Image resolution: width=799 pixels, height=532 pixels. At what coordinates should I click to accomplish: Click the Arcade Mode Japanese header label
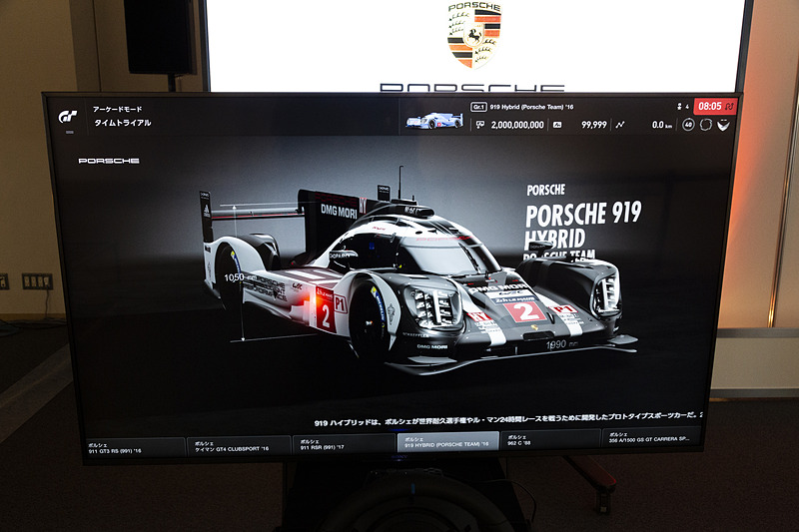pos(117,109)
